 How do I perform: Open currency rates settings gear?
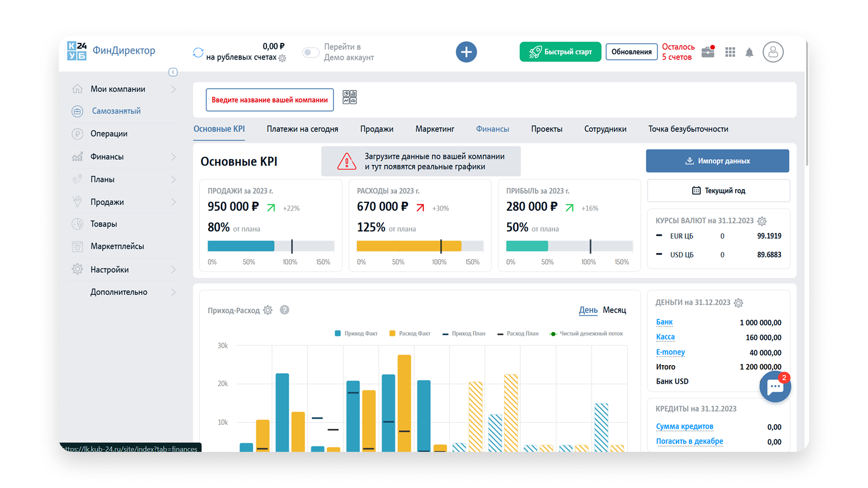coord(762,221)
